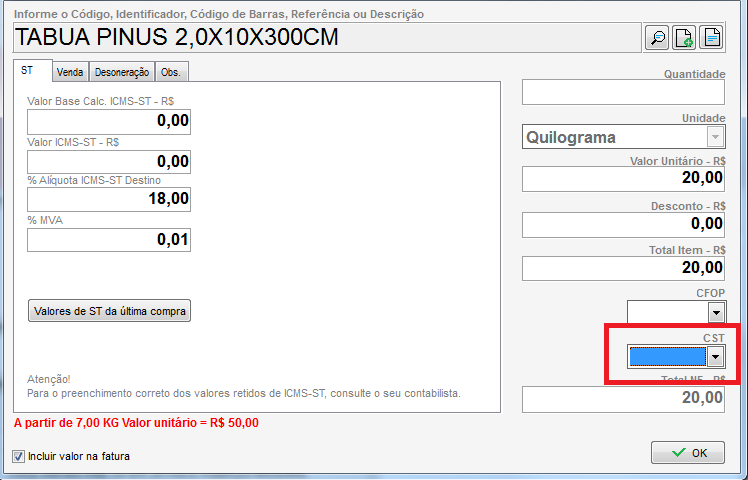748x480 pixels.
Task: Select the ST tab
Action: click(28, 72)
